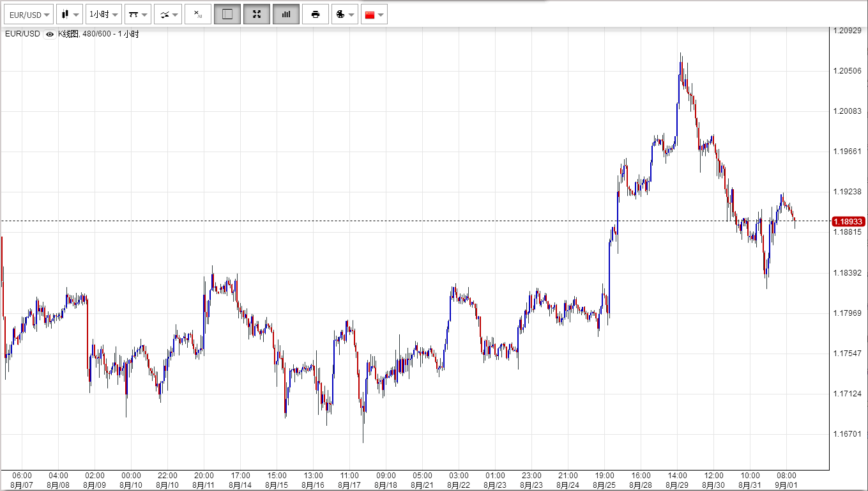The height and width of the screenshot is (491, 868).
Task: Print the chart
Action: pyautogui.click(x=316, y=14)
